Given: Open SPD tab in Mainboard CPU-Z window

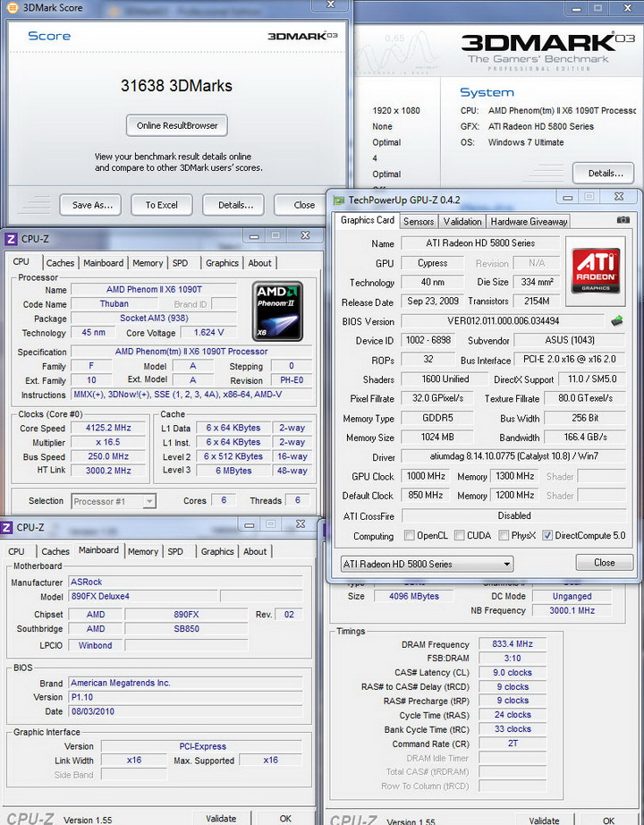Looking at the screenshot, I should (175, 551).
